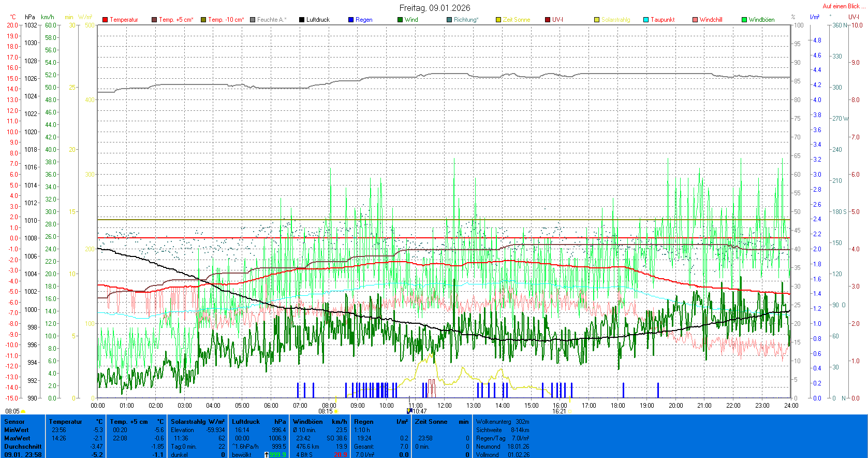Click the sunrise icon beside 08:05
868x458 pixels.
23,411
